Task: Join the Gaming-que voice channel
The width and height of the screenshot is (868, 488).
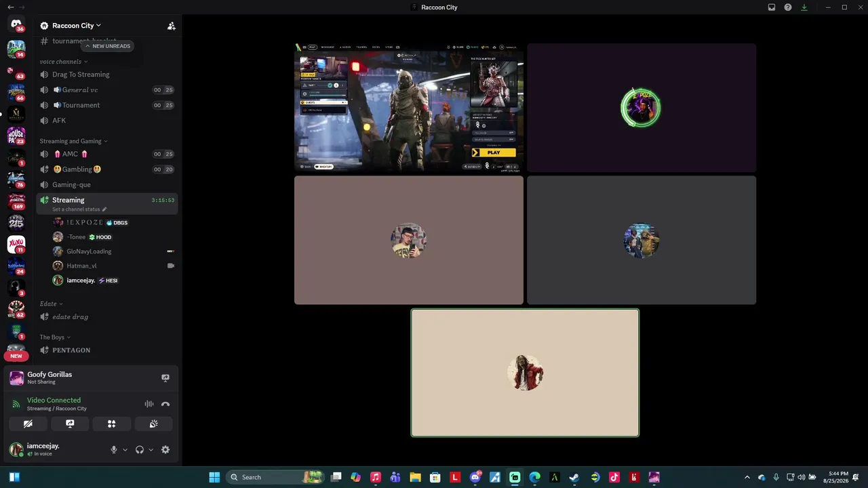Action: 107,184
